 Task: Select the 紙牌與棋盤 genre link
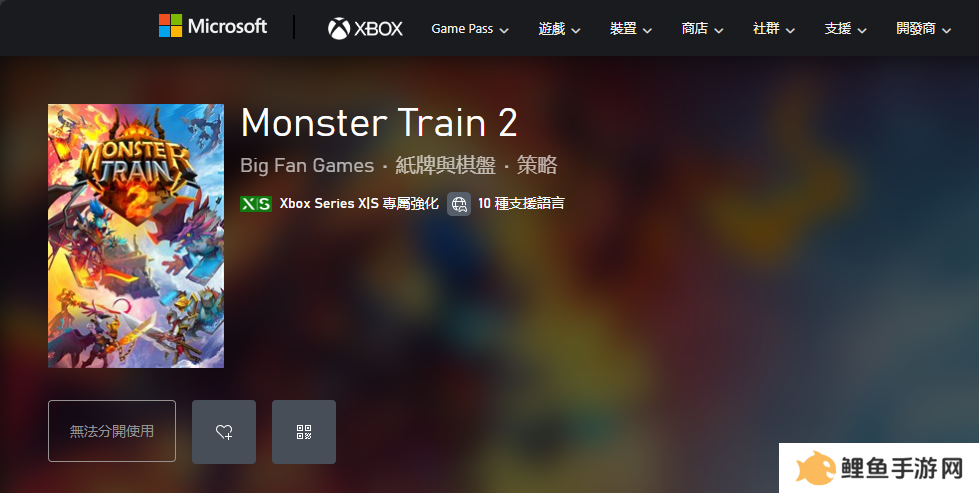pos(446,165)
